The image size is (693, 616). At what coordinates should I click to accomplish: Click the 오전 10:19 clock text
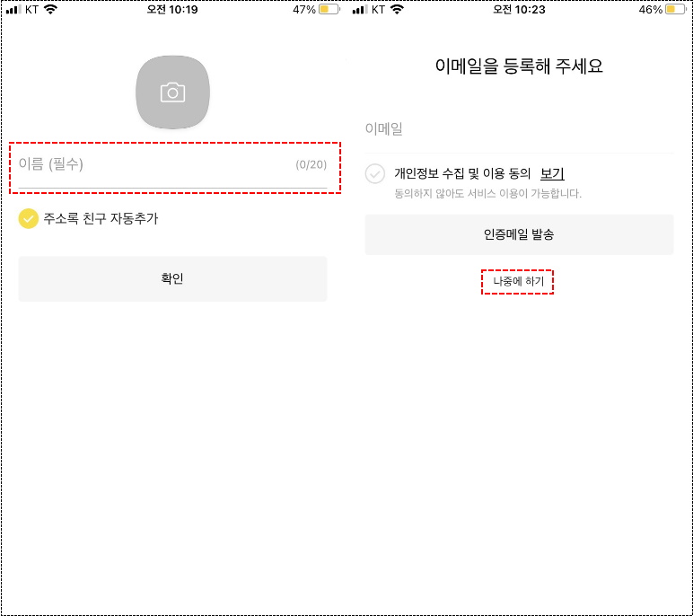coord(172,9)
